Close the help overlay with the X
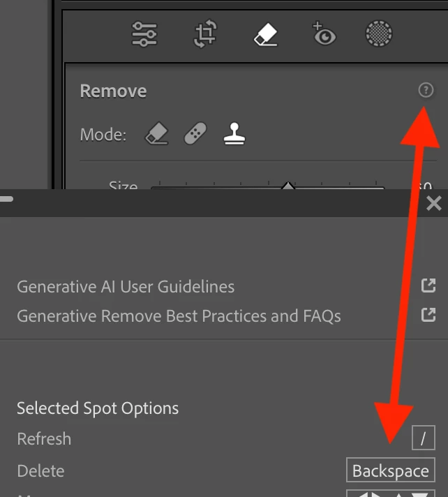 tap(434, 203)
